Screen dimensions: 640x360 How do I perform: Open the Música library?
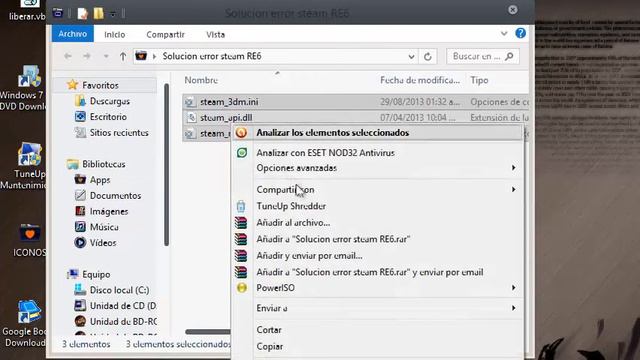(x=104, y=227)
